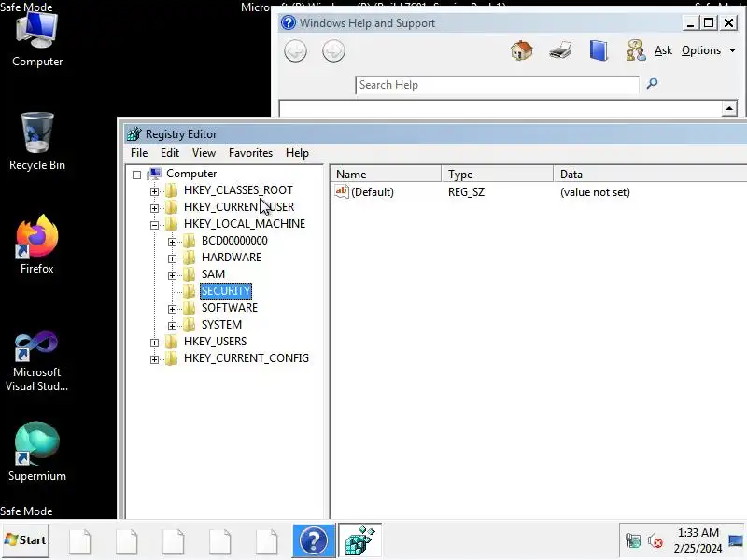This screenshot has width=747, height=560.
Task: Click the muted volume tray icon
Action: pos(655,541)
